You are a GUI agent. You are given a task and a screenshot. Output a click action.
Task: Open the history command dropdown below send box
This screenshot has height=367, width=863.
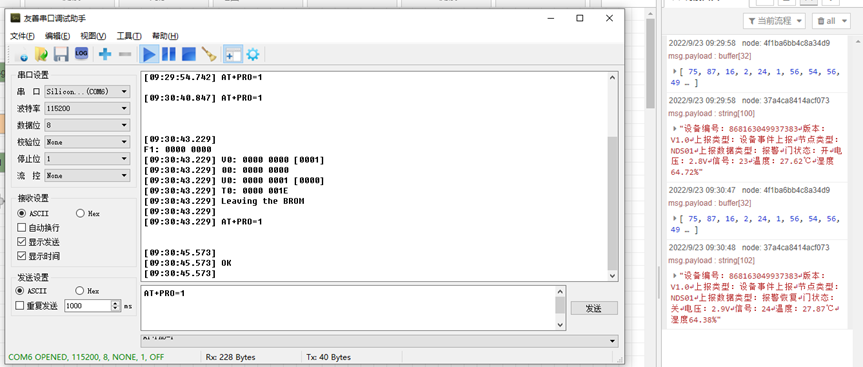[x=379, y=341]
